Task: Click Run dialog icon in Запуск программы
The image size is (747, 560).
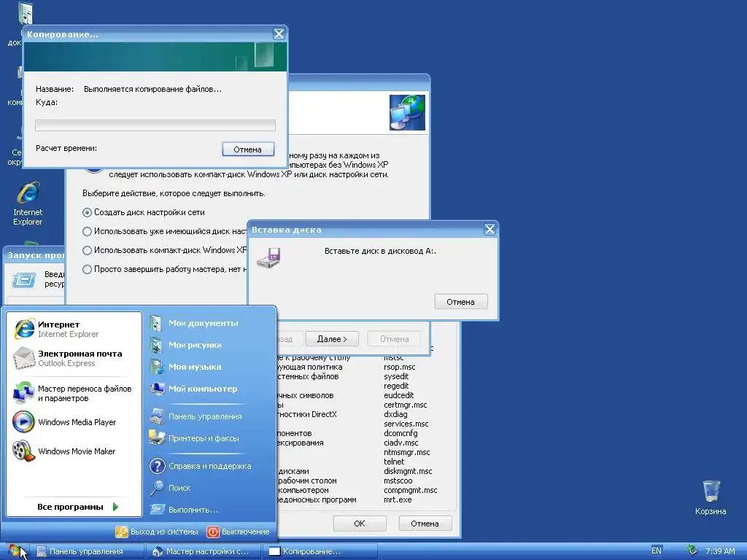Action: coord(24,279)
